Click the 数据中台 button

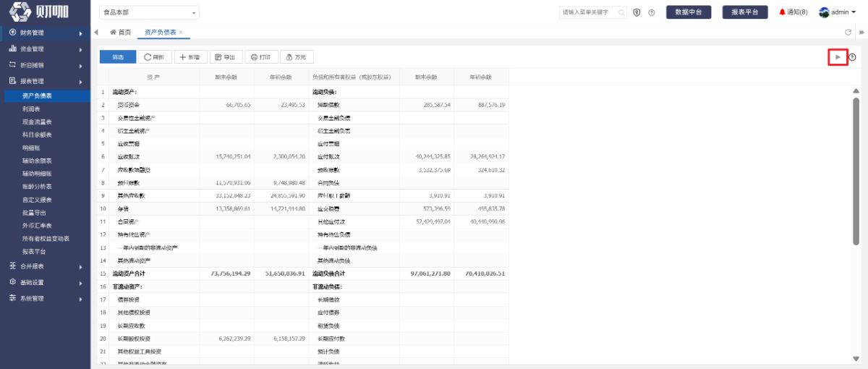(x=689, y=12)
